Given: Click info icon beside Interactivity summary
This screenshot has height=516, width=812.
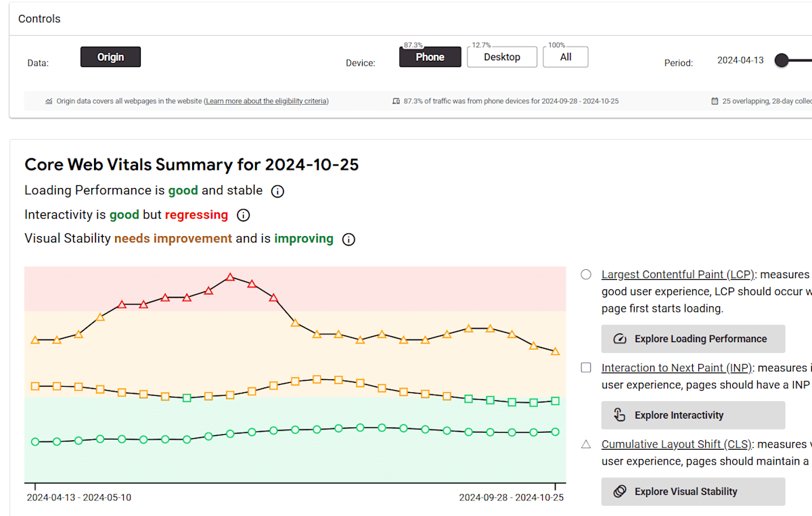Looking at the screenshot, I should pyautogui.click(x=244, y=216).
